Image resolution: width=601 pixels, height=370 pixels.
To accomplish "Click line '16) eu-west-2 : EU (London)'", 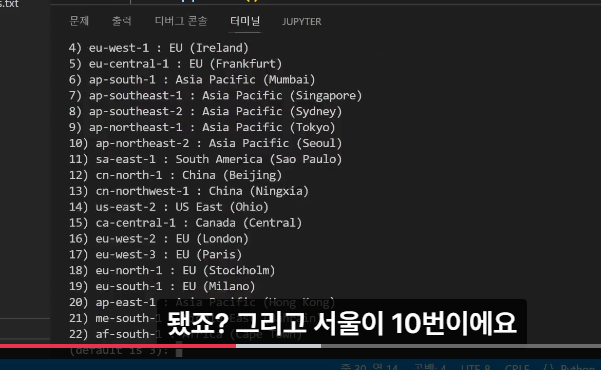I will click(159, 239).
